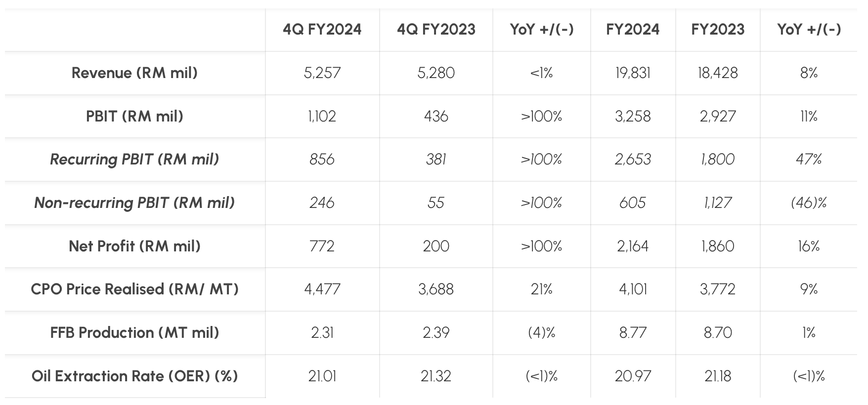Click the 5,257 revenue value
868x405 pixels.
point(322,73)
